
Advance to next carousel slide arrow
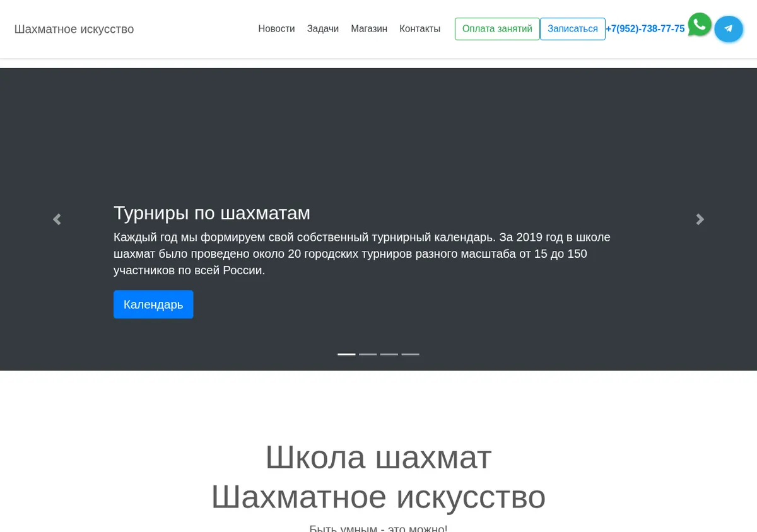[700, 219]
